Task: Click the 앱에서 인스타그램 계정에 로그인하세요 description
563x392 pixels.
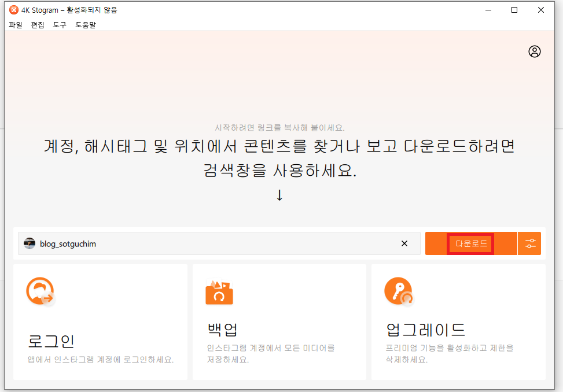Action: pyautogui.click(x=101, y=360)
